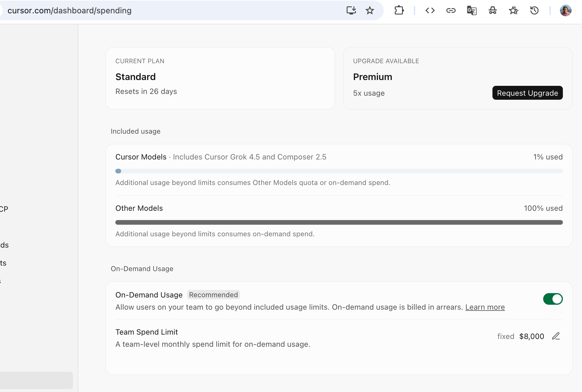
Task: Open the Learn more link
Action: pyautogui.click(x=485, y=307)
